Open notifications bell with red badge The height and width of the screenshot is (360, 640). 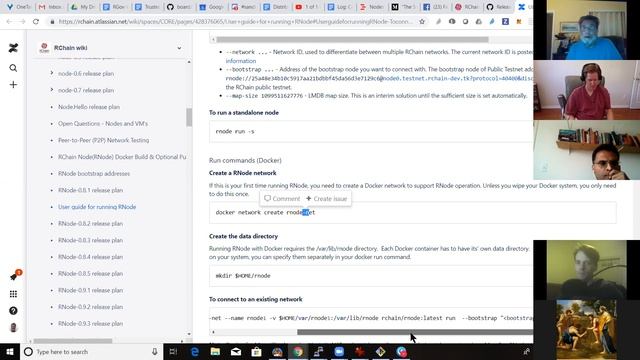[14, 276]
